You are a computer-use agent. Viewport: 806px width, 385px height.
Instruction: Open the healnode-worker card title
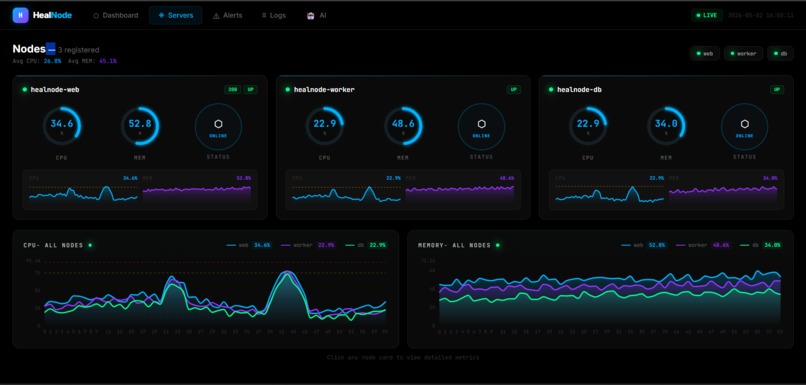click(x=324, y=89)
